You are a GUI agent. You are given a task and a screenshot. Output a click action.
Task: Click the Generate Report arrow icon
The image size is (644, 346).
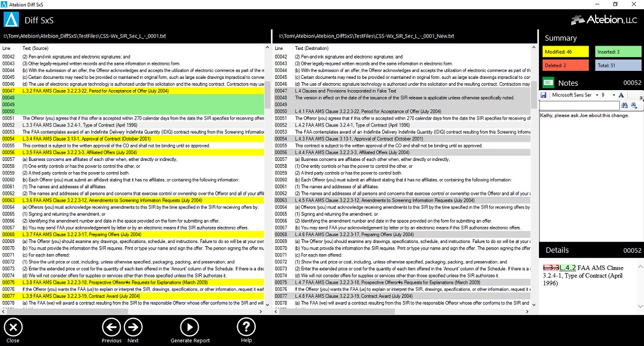[x=189, y=326]
